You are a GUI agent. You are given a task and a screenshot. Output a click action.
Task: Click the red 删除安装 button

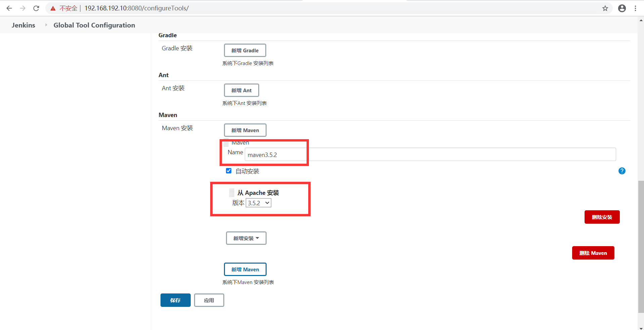point(602,217)
